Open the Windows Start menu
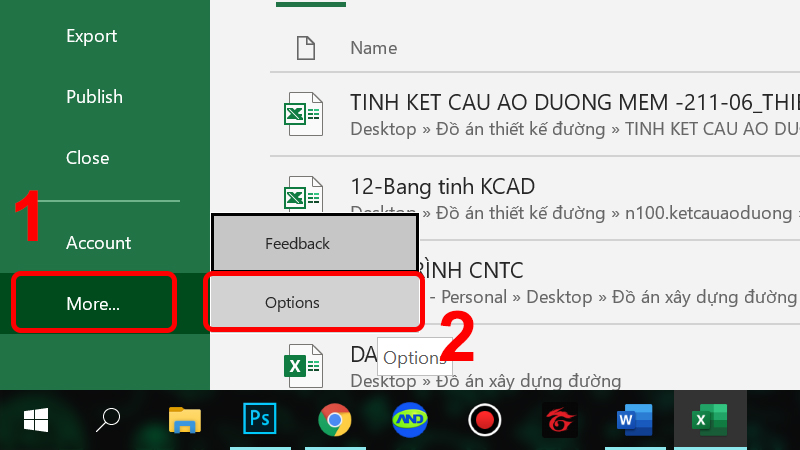Screen dimensions: 800x450 36,420
